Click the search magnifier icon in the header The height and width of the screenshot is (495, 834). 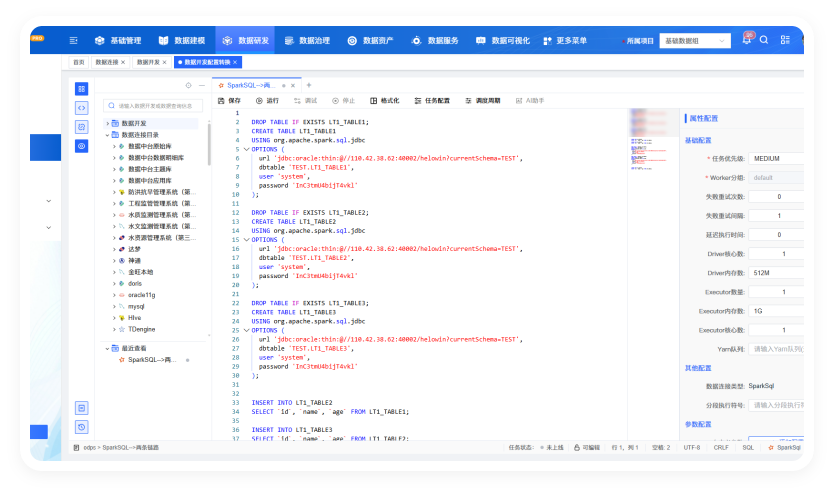[764, 40]
